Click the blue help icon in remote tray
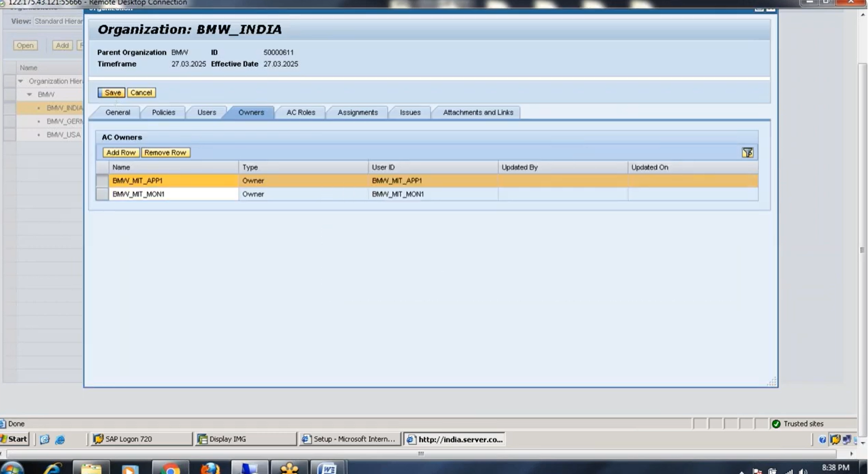Screen dimensions: 868x474 point(823,440)
